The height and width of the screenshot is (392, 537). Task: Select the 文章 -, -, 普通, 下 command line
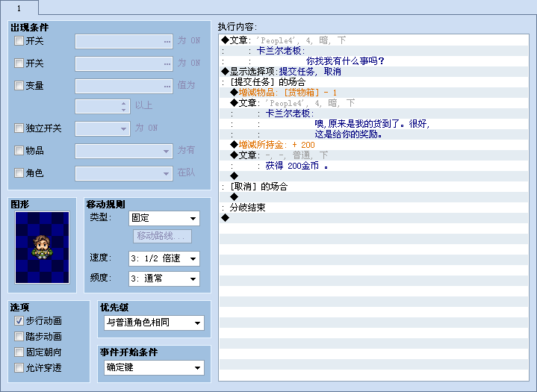(374, 155)
